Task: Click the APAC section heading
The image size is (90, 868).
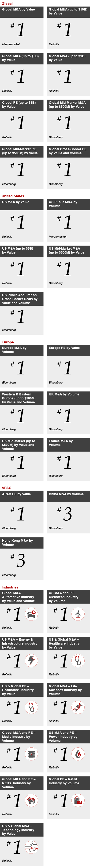Action: (x=6, y=488)
